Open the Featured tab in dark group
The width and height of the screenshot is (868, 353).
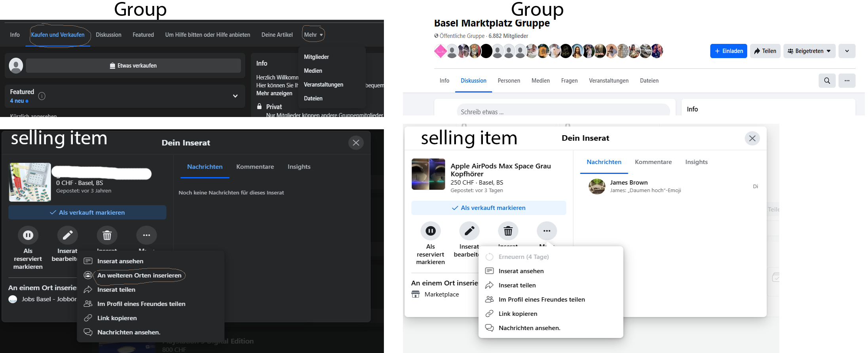point(143,35)
